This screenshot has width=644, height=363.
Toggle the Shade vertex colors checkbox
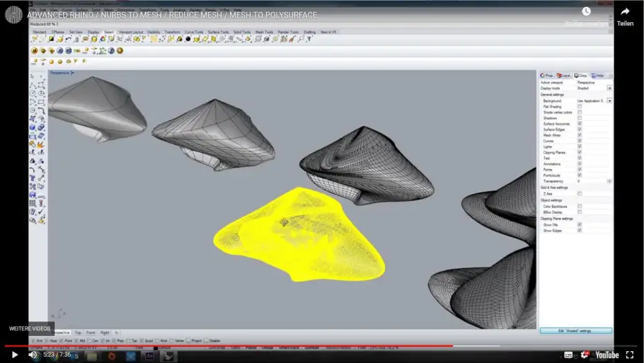pyautogui.click(x=580, y=112)
